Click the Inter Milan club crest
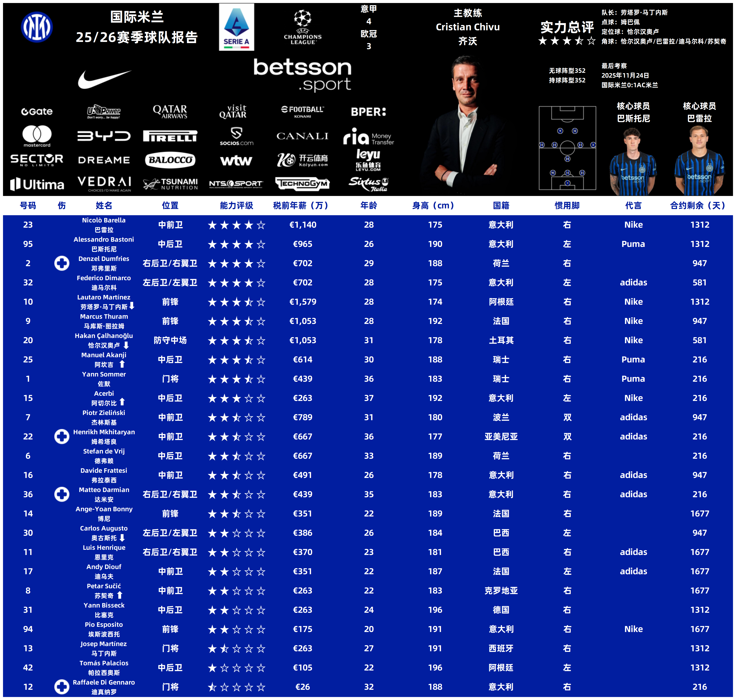Viewport: 736px width, 700px height. (x=36, y=27)
